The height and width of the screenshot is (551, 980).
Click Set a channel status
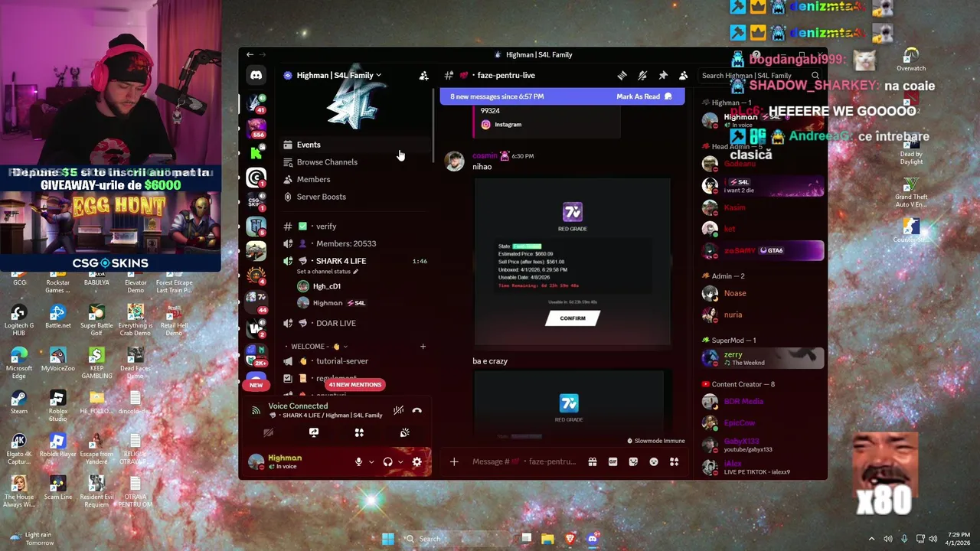pyautogui.click(x=327, y=272)
